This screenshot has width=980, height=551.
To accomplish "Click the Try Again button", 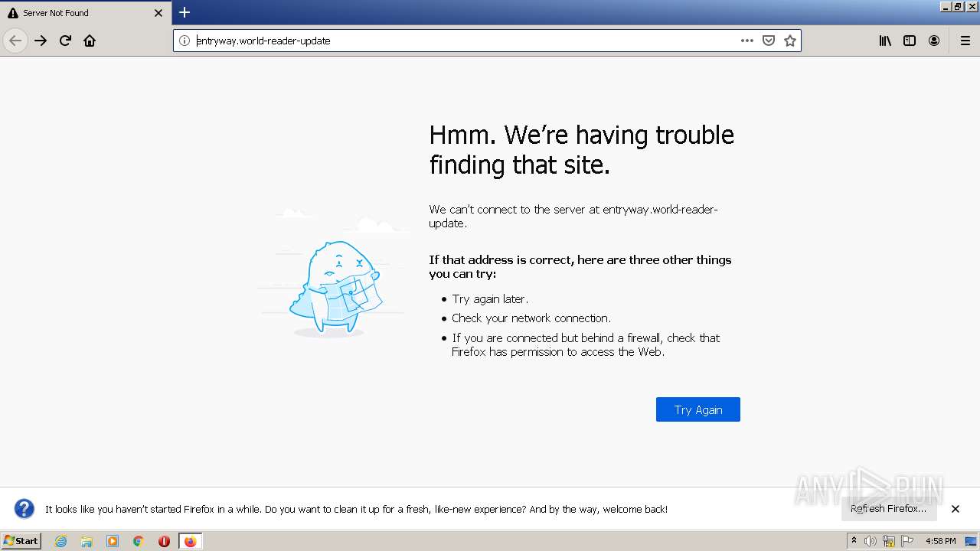I will pyautogui.click(x=698, y=409).
